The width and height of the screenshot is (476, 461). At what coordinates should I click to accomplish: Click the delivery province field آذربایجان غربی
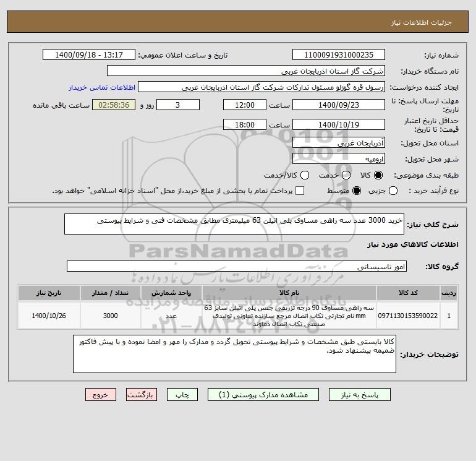339,142
